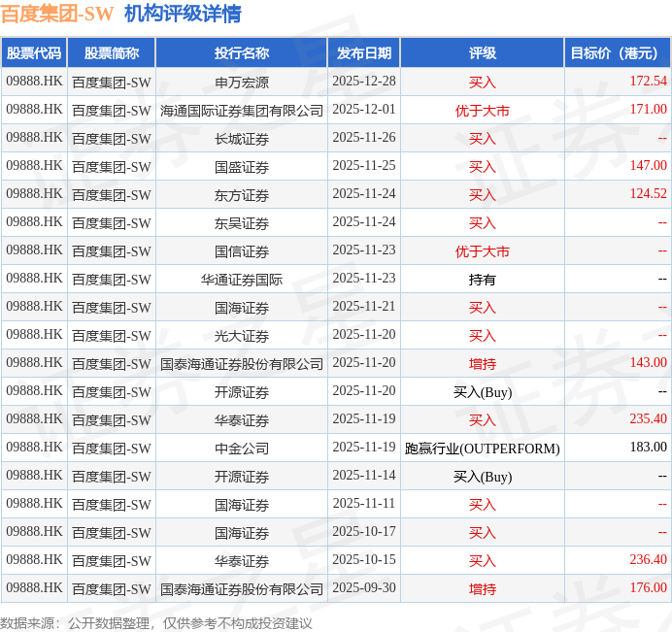Click the 股票代码 column header
The image size is (672, 632).
[34, 53]
